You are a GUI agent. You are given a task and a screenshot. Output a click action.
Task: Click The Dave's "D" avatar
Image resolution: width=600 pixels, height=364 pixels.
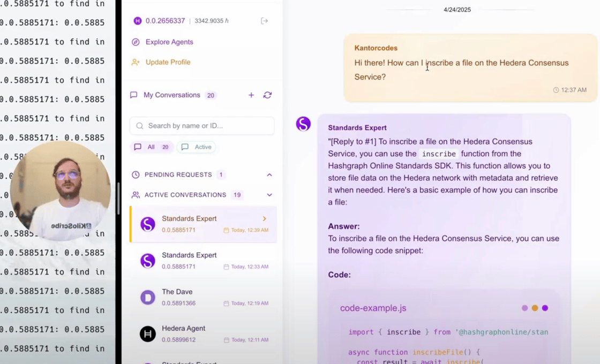[x=148, y=298]
